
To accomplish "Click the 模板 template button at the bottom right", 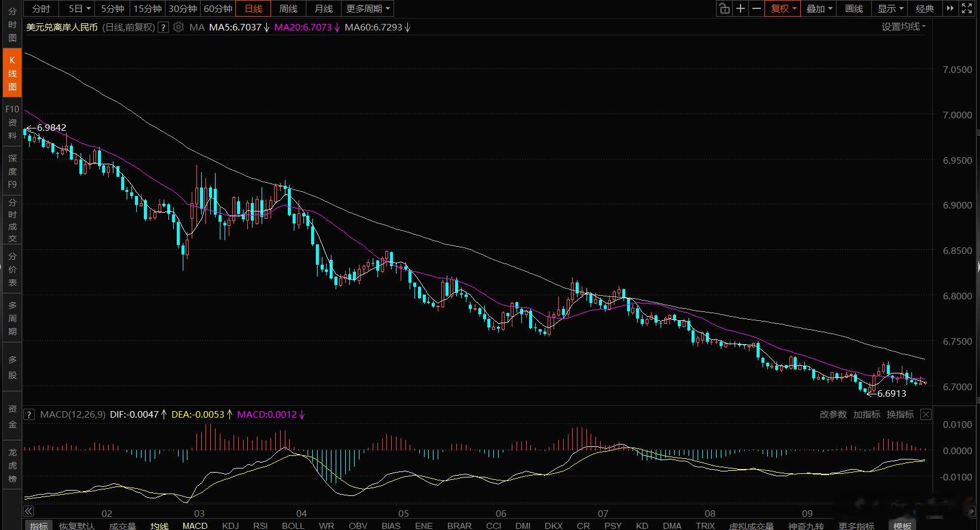I will [902, 525].
